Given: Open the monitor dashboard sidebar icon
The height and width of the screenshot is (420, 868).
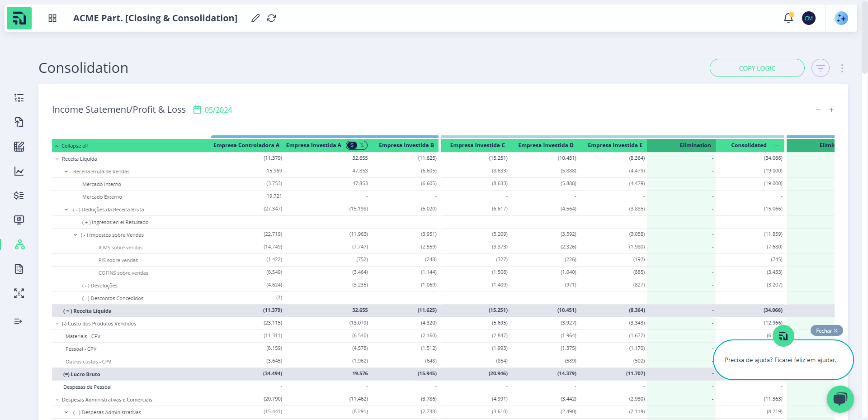Looking at the screenshot, I should coord(19,220).
